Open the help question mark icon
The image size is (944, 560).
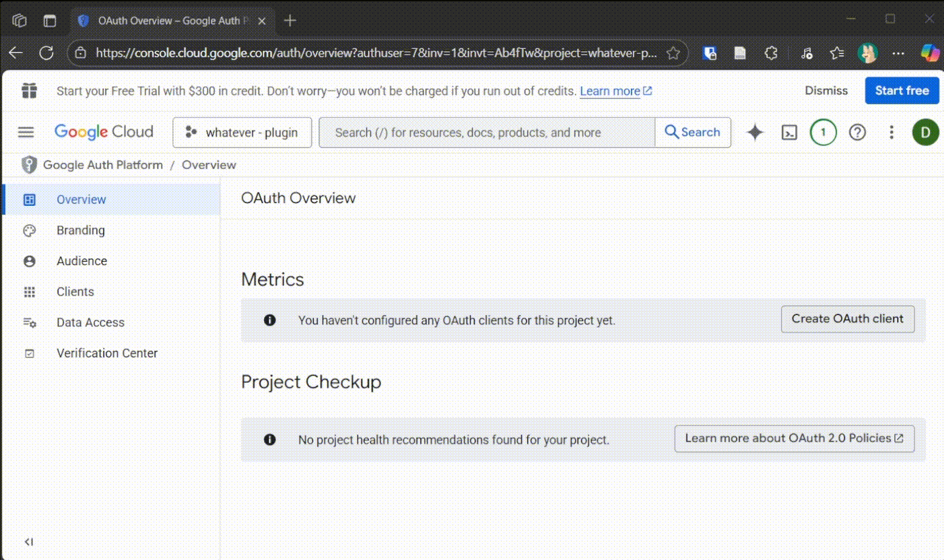tap(857, 133)
